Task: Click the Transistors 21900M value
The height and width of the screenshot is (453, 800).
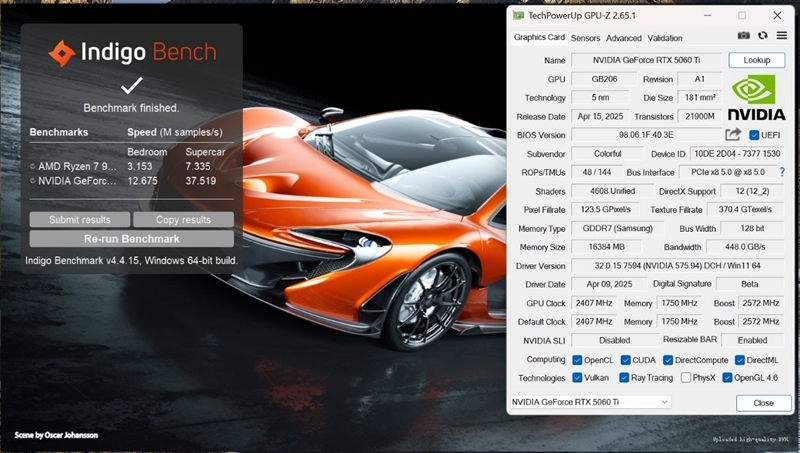Action: (x=699, y=116)
